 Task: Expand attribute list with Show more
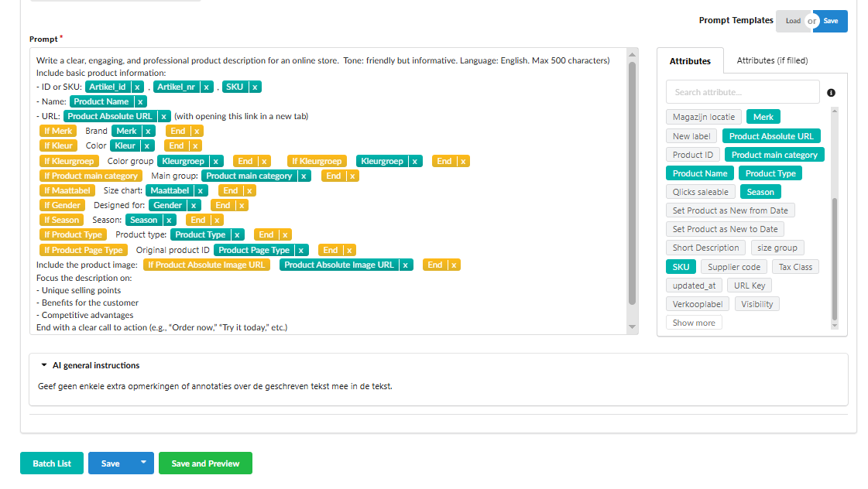click(x=694, y=323)
